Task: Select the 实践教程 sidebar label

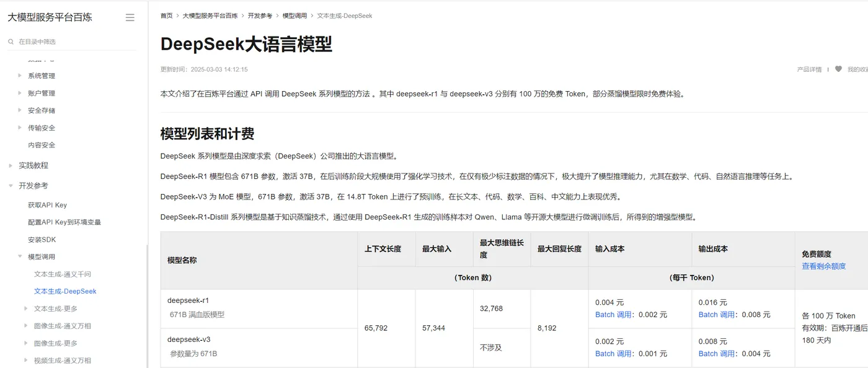Action: click(33, 165)
